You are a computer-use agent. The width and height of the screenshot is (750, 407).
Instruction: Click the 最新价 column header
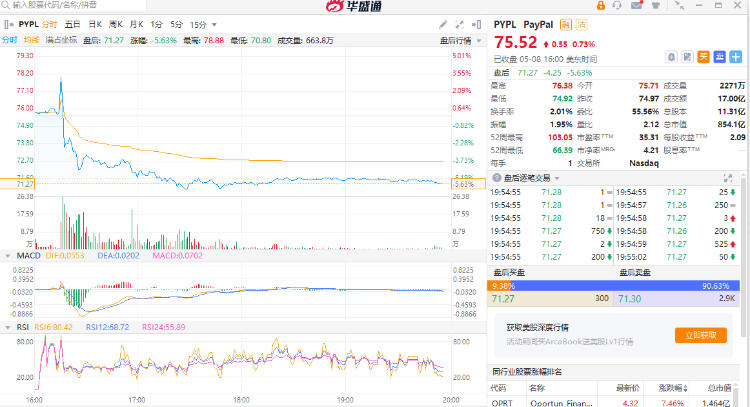coord(628,388)
